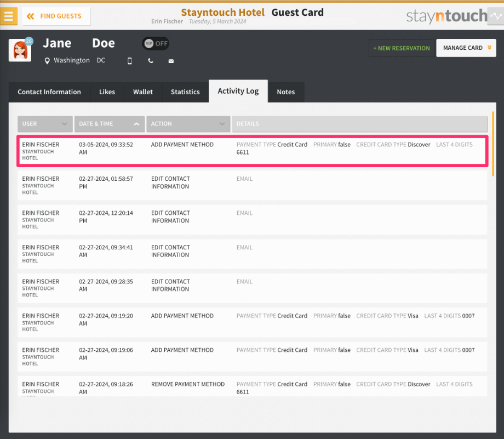Open the Wallet tab

(143, 92)
